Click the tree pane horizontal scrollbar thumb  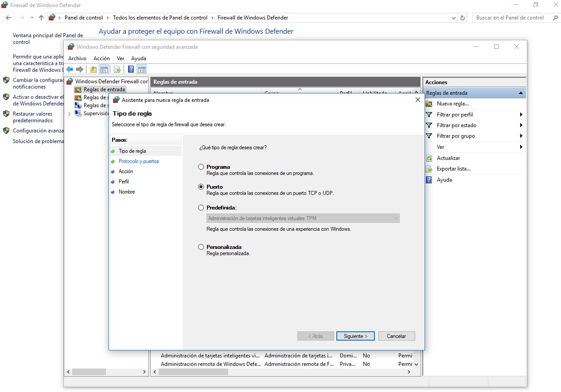pos(89,372)
